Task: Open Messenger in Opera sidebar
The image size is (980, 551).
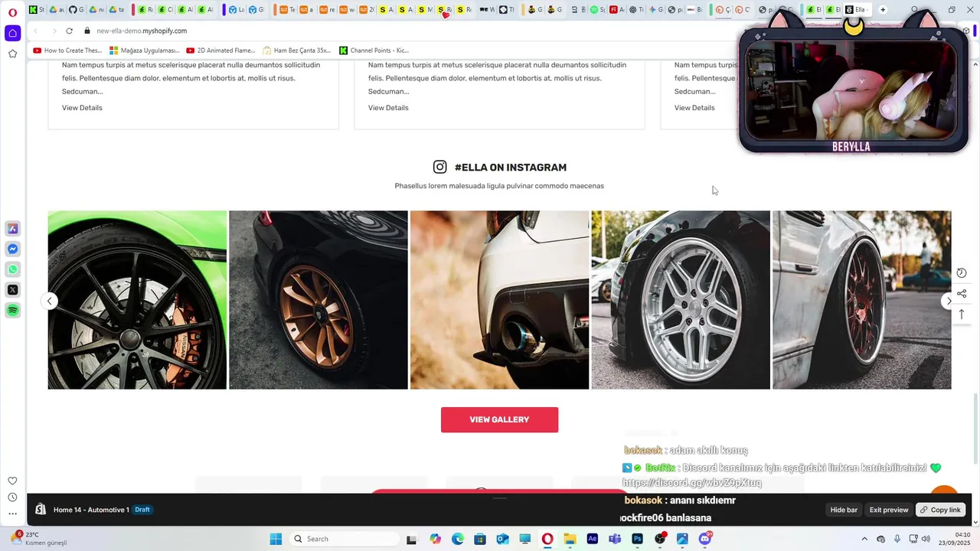Action: coord(13,249)
